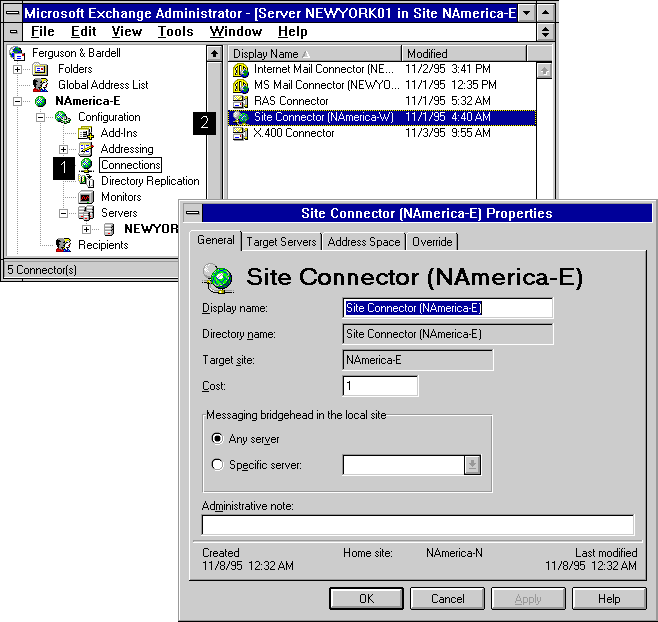Open the Help menu
Viewport: 658px width, 622px height.
click(x=292, y=31)
